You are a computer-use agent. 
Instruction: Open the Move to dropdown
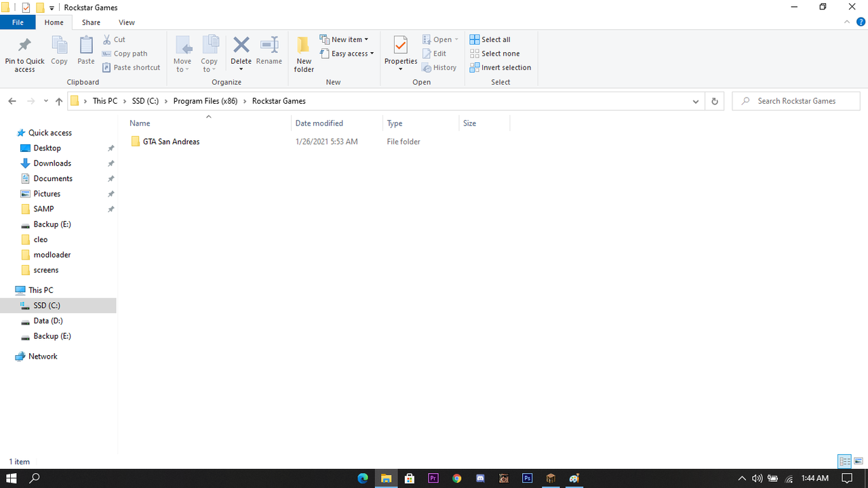tap(182, 54)
